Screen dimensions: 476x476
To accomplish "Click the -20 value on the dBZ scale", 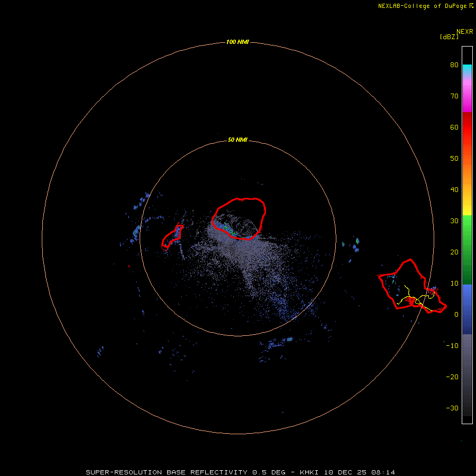I will click(452, 377).
